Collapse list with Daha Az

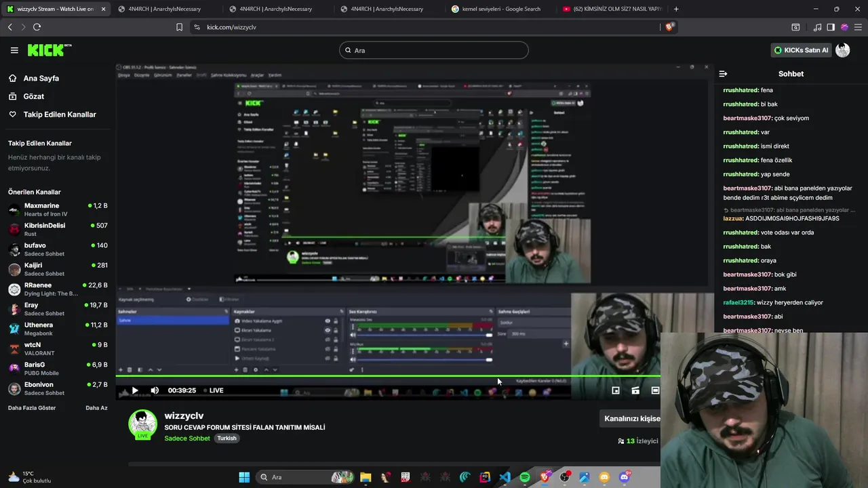point(96,408)
